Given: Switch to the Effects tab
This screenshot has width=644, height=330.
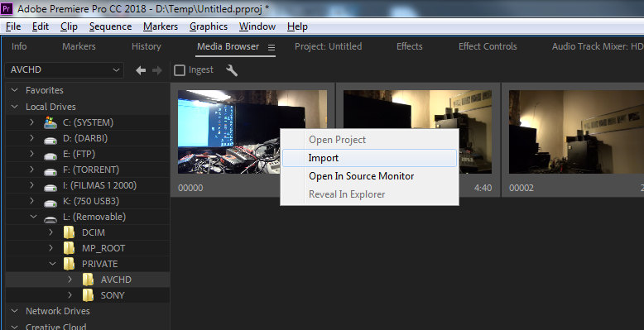Looking at the screenshot, I should pos(410,46).
